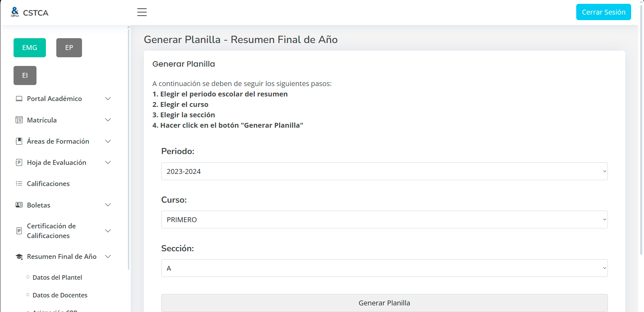Click the Matrícula list icon
This screenshot has height=312, width=644.
tap(19, 120)
